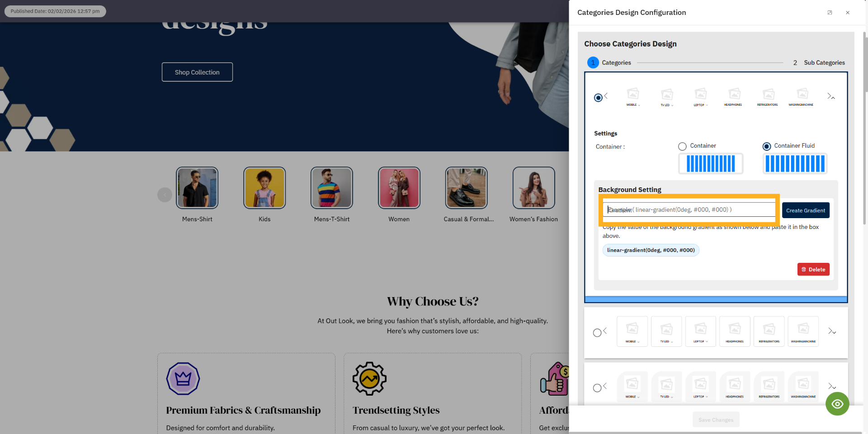The image size is (868, 434).
Task: Click the TV LED card in third design preview
Action: coord(666,387)
